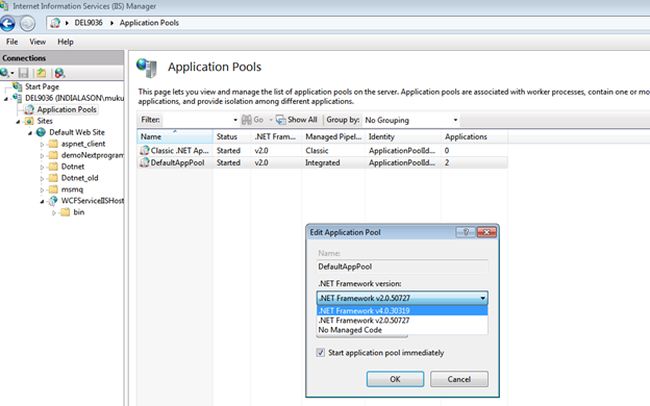Close the Edit Application Pool dialog
The width and height of the screenshot is (650, 406).
pyautogui.click(x=486, y=232)
